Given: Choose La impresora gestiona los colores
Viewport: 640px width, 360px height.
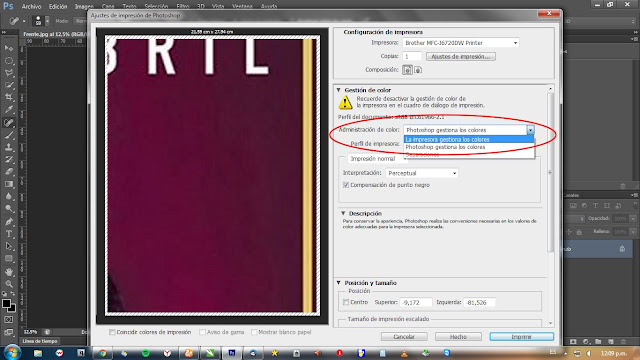Looking at the screenshot, I should click(x=469, y=140).
